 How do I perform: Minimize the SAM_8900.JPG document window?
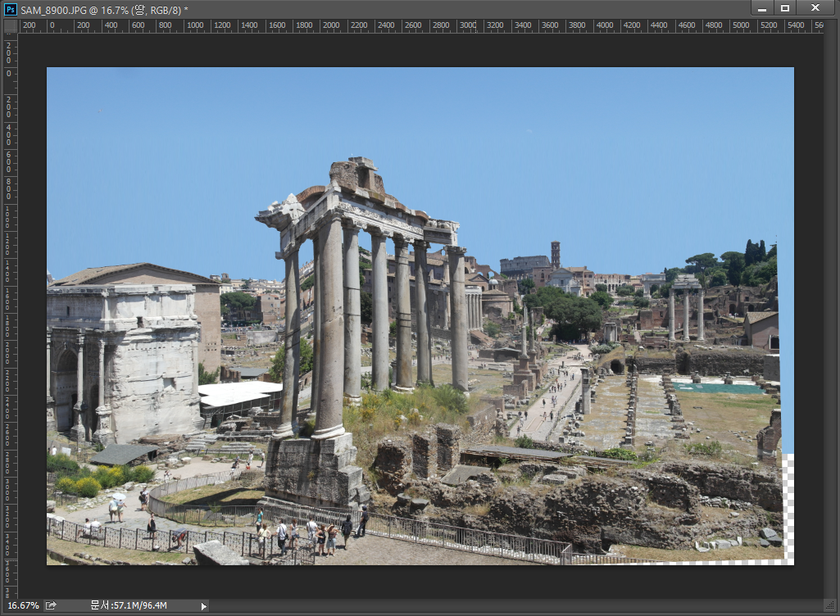click(x=763, y=8)
